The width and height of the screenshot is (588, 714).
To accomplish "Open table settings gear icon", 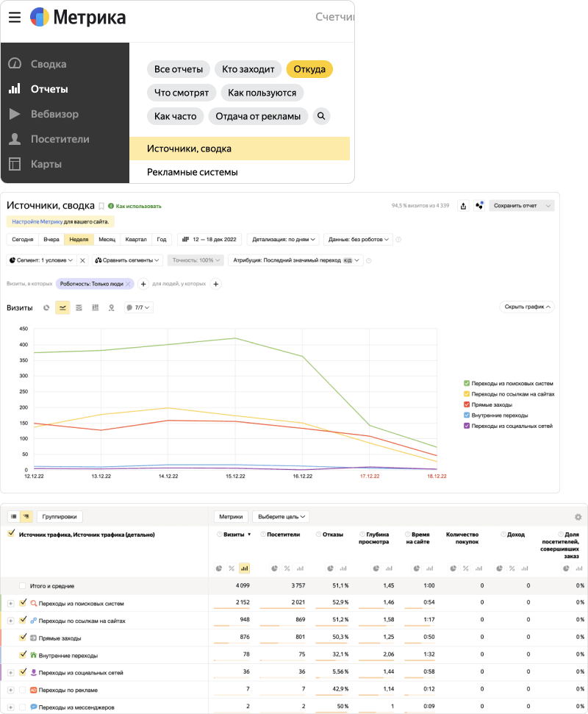I will click(x=578, y=517).
